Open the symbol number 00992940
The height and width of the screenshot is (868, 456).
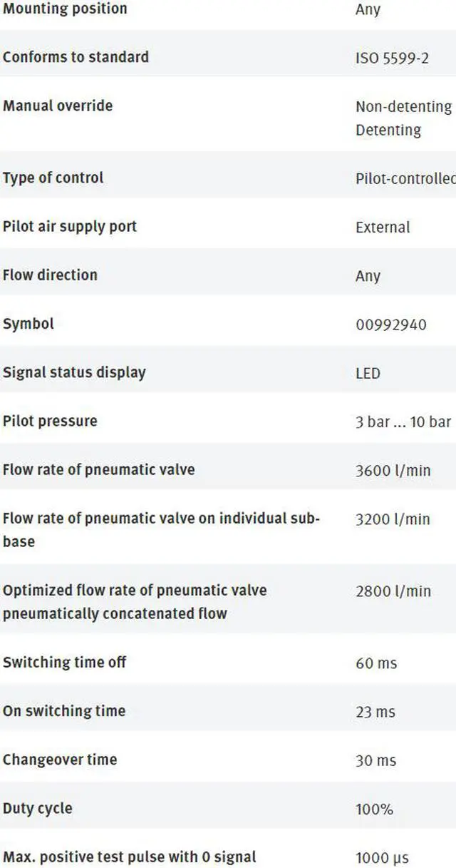pos(391,325)
